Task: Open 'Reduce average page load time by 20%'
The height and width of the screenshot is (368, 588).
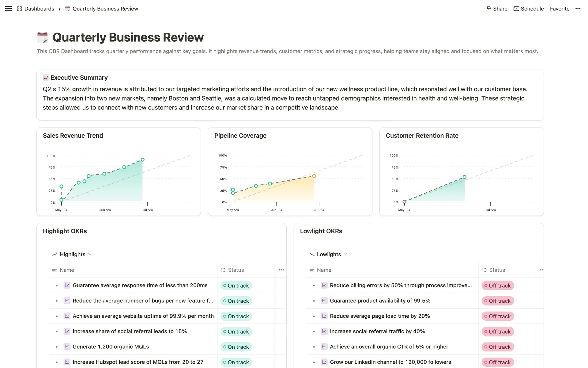Action: 380,316
